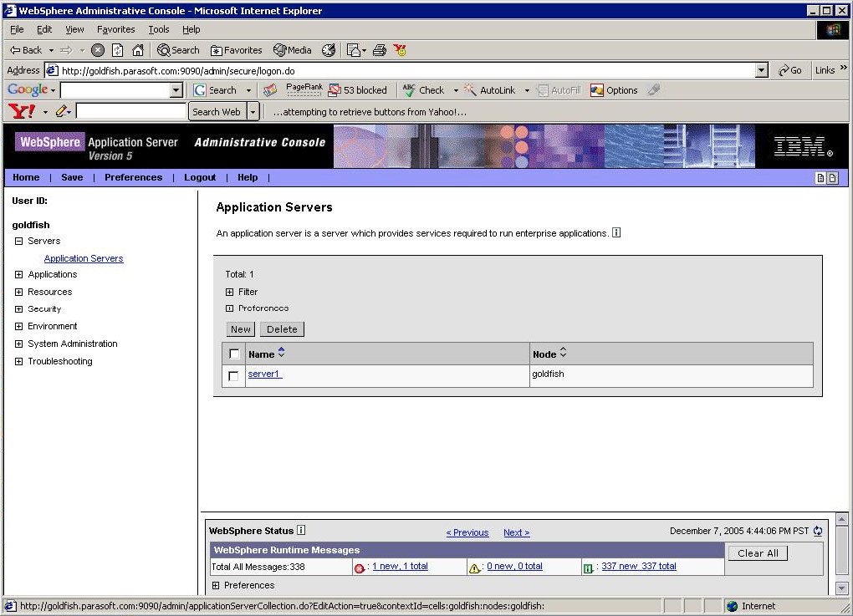Image resolution: width=853 pixels, height=616 pixels.
Task: Open Google toolbar Options
Action: point(614,90)
